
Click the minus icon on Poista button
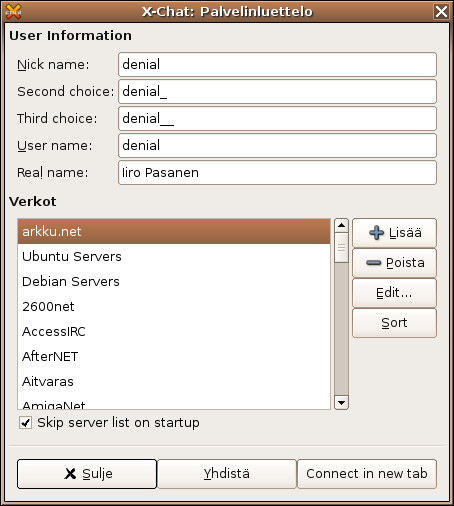pyautogui.click(x=373, y=263)
